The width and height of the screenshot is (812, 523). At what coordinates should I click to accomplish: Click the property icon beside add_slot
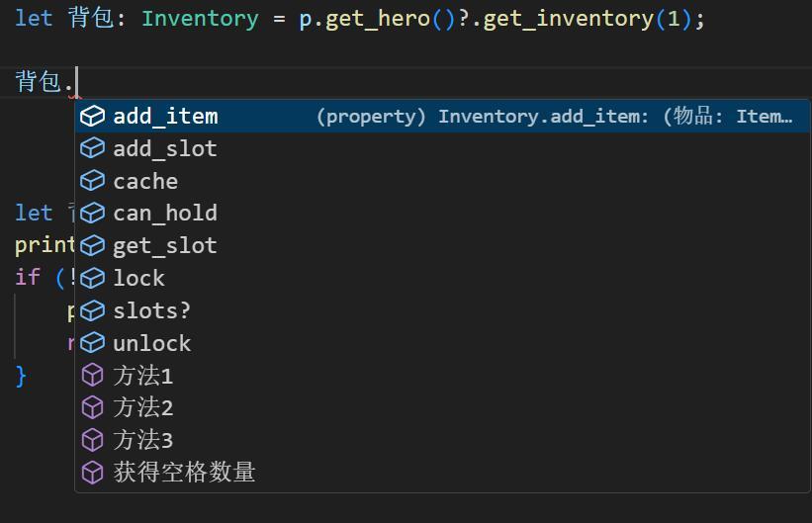[92, 149]
